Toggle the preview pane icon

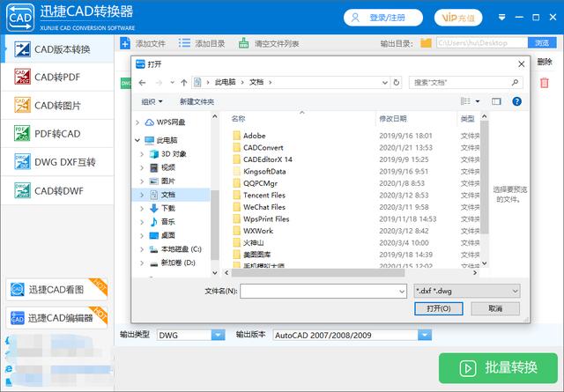(x=496, y=101)
